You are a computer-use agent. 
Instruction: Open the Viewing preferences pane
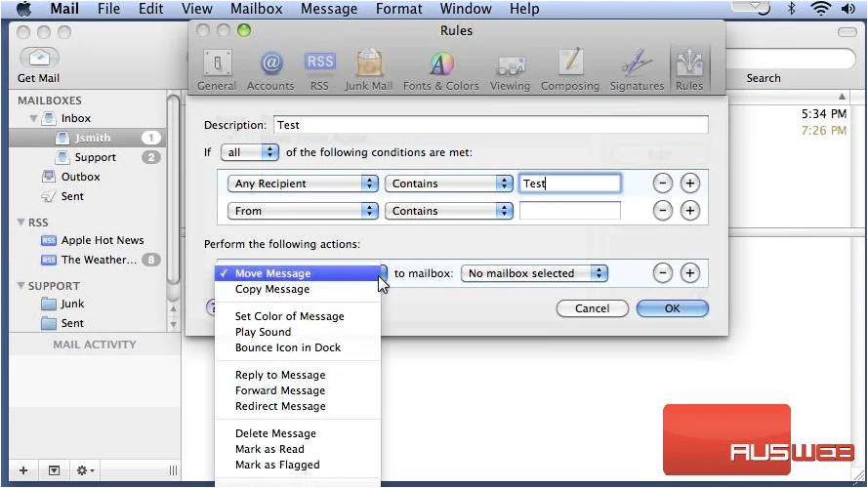pos(510,69)
